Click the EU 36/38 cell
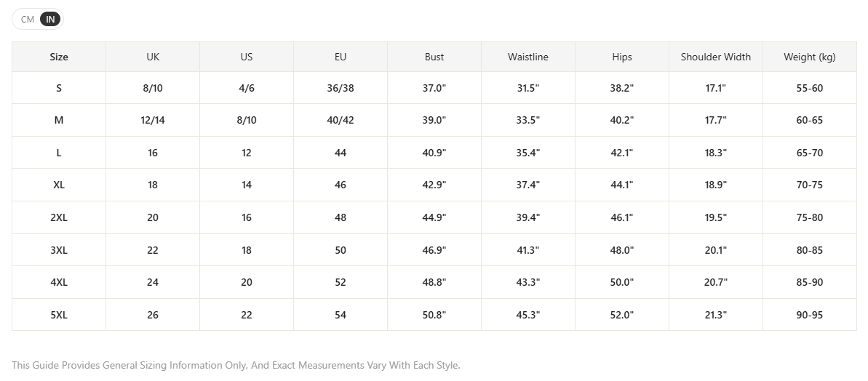The image size is (868, 381). coord(341,88)
